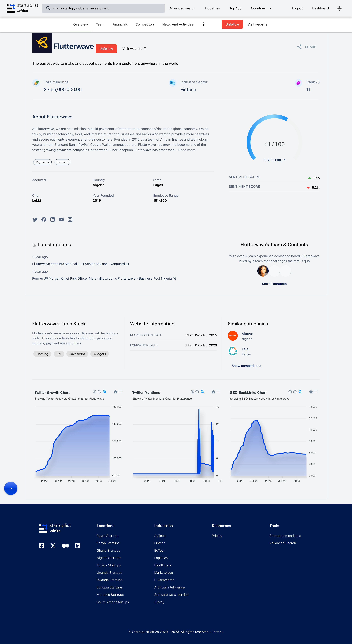Click the scroll-to-top round button
This screenshot has height=644, width=352.
tap(11, 488)
